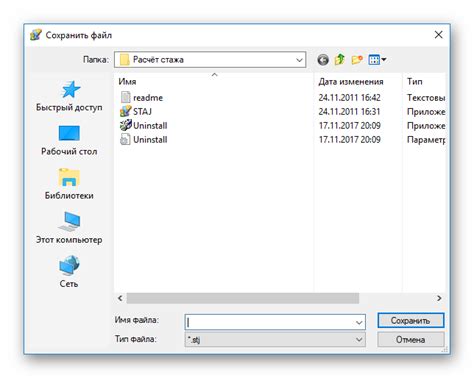Open Библиотеки location
Viewport: 474px width, 378px height.
(69, 184)
